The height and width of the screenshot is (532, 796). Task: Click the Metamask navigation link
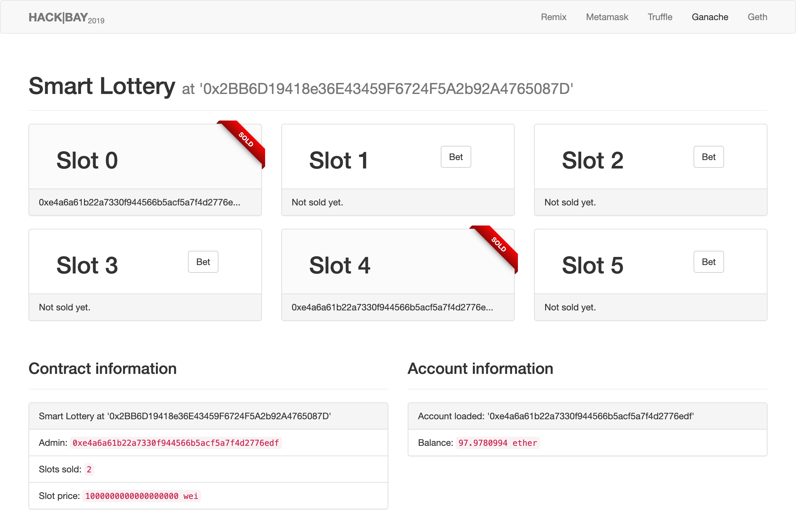pos(606,17)
